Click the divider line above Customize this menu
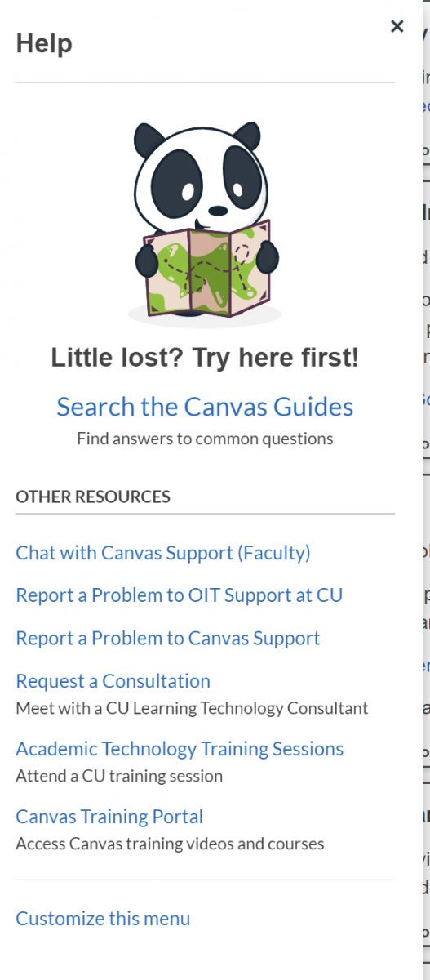This screenshot has width=430, height=980. pos(205,880)
